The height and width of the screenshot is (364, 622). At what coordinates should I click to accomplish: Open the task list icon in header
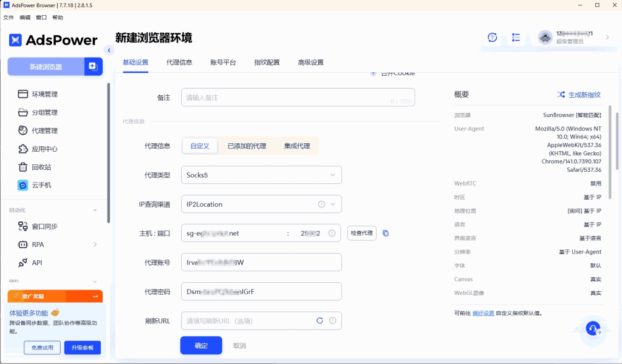516,38
